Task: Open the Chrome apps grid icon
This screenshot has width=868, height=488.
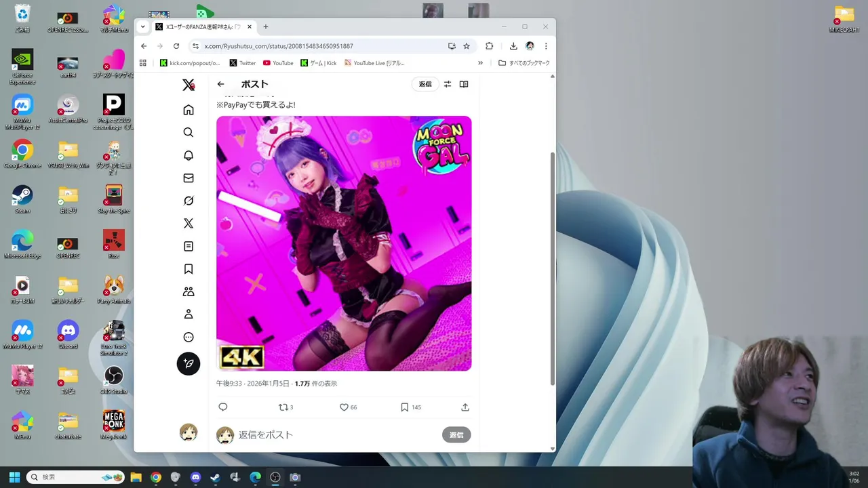Action: [x=143, y=63]
